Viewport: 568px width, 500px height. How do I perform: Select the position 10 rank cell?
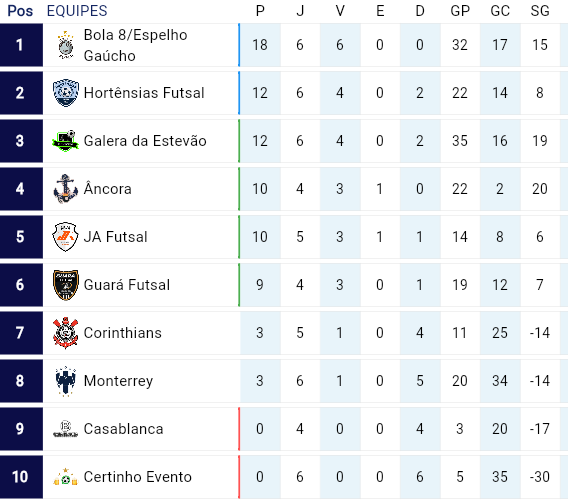[21, 477]
